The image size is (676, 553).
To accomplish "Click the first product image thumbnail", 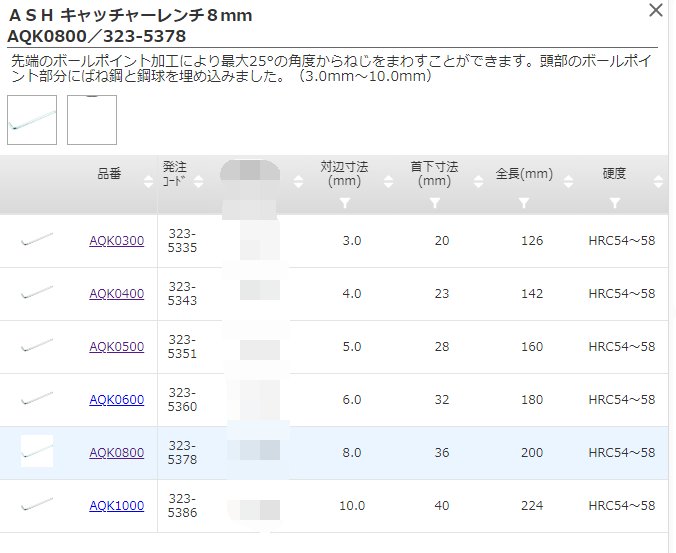I will point(32,120).
